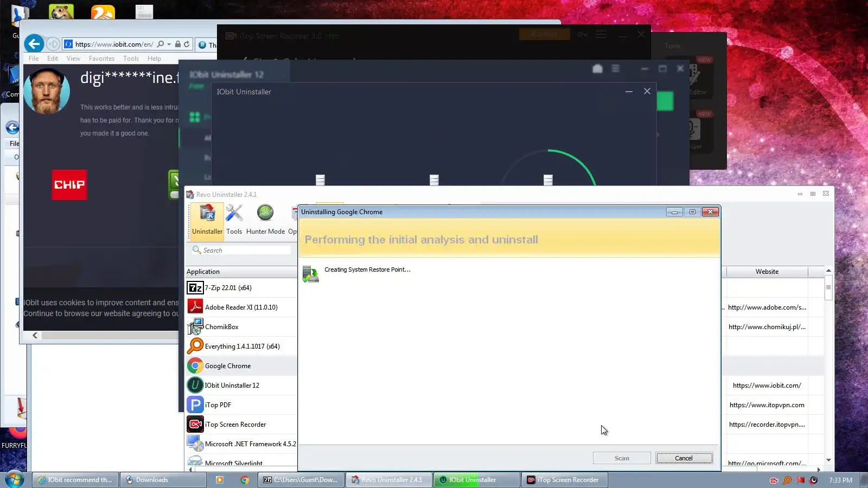Click the search magnifier in the IE address bar

161,44
